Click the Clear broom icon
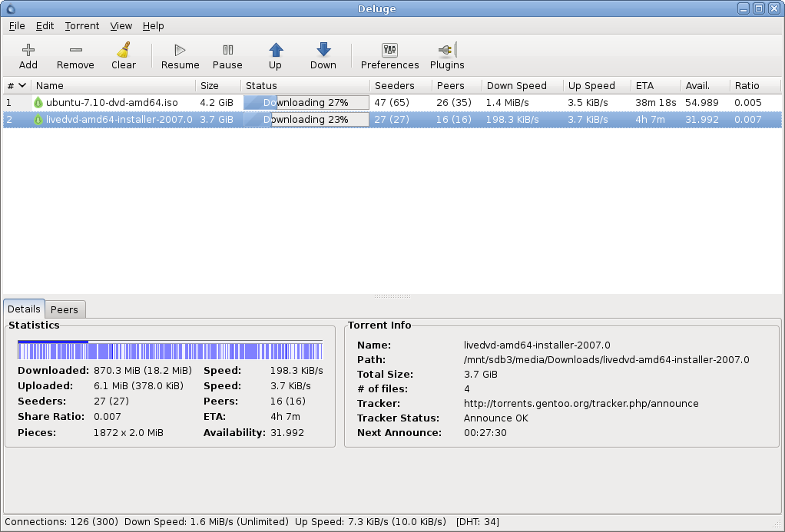This screenshot has width=785, height=532. (123, 51)
